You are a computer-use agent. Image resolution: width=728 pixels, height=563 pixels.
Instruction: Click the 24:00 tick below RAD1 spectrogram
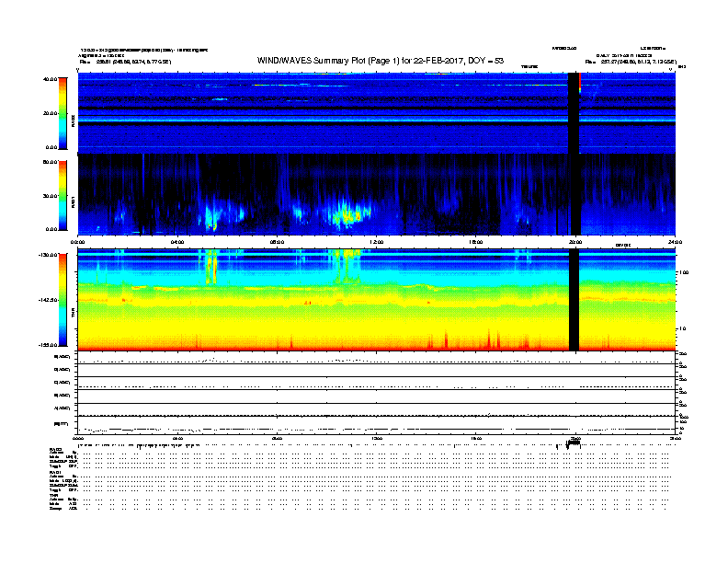tap(675, 242)
